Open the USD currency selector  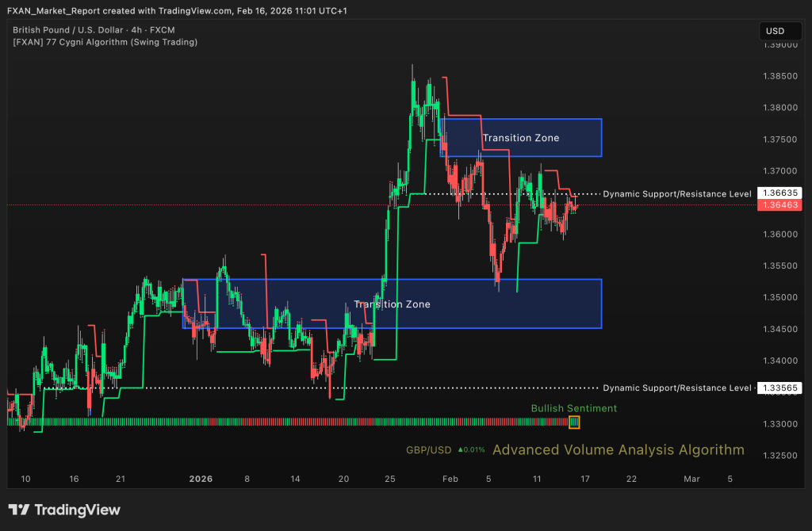tap(774, 31)
